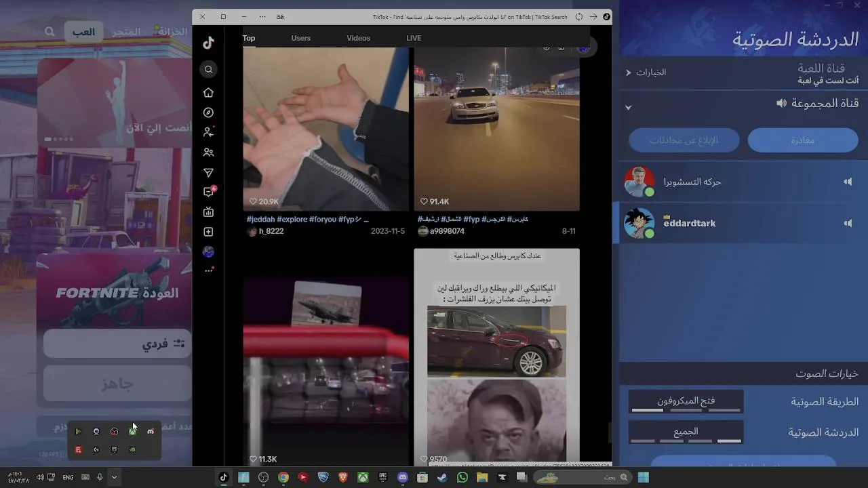
Task: Click Fortnite lobby search magnifier
Action: pos(50,32)
